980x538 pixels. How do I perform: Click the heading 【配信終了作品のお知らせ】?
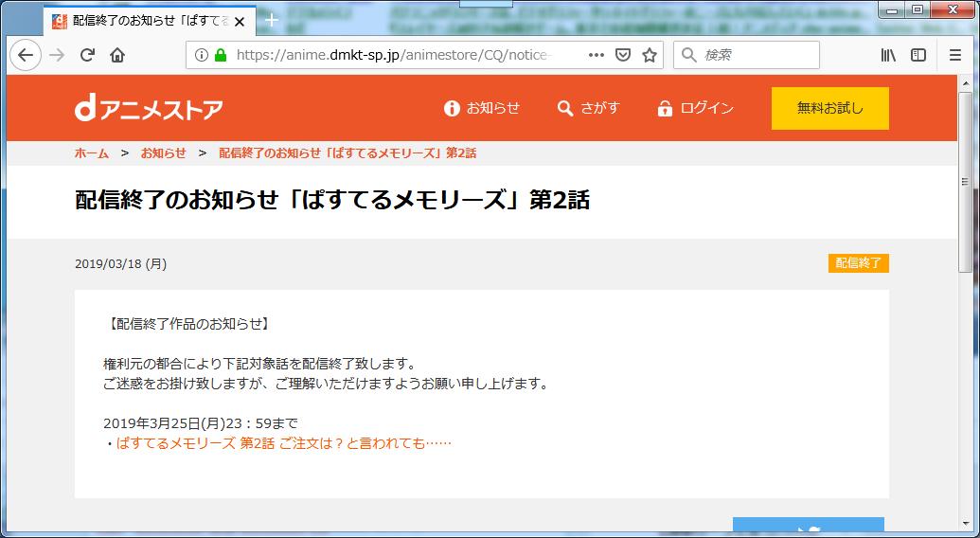click(188, 324)
